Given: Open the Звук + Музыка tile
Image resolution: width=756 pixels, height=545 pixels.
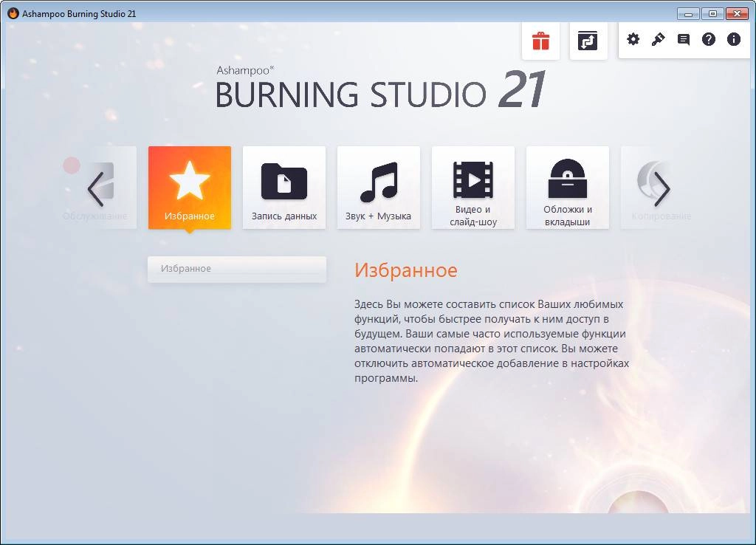Looking at the screenshot, I should [379, 188].
